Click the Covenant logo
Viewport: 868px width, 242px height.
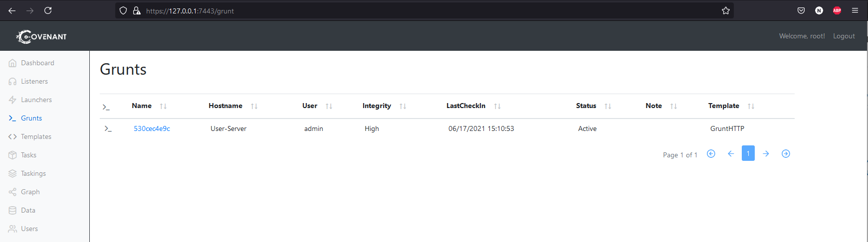click(x=41, y=36)
